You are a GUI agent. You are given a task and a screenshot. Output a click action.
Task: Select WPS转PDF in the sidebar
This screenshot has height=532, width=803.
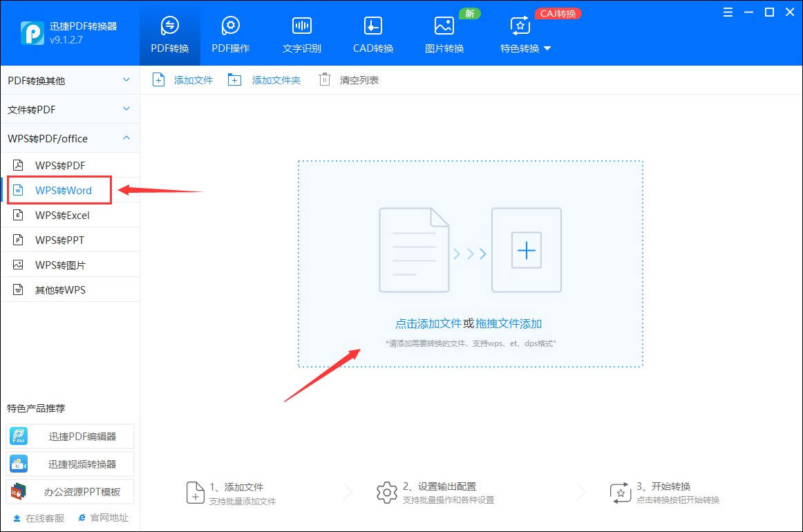[x=70, y=165]
